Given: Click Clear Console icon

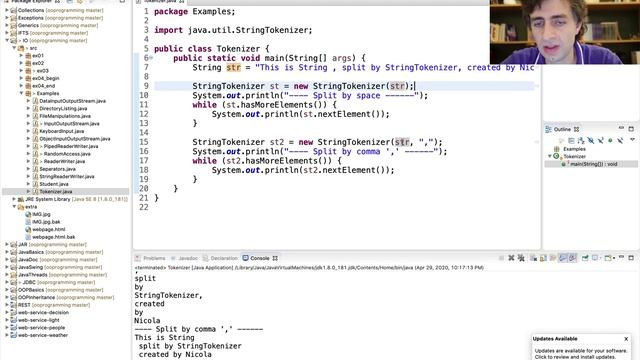Looking at the screenshot, I should (x=533, y=258).
